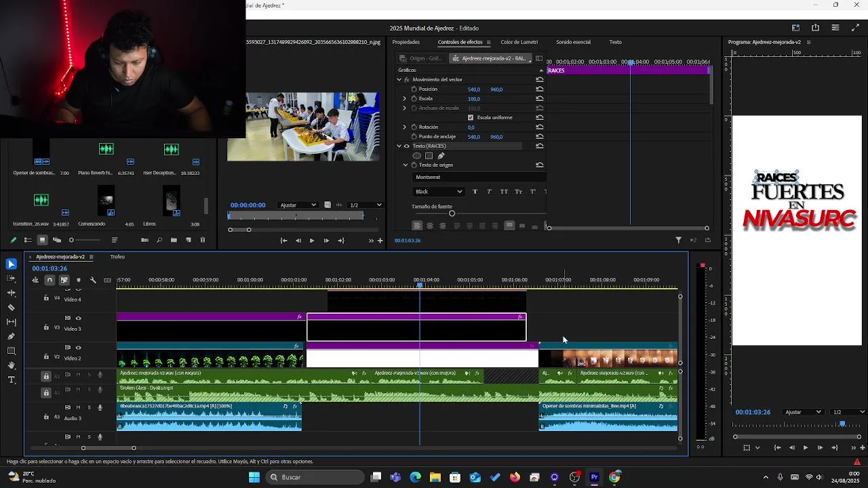The width and height of the screenshot is (868, 488).
Task: Open the Trofeo sequence tab
Action: 117,257
